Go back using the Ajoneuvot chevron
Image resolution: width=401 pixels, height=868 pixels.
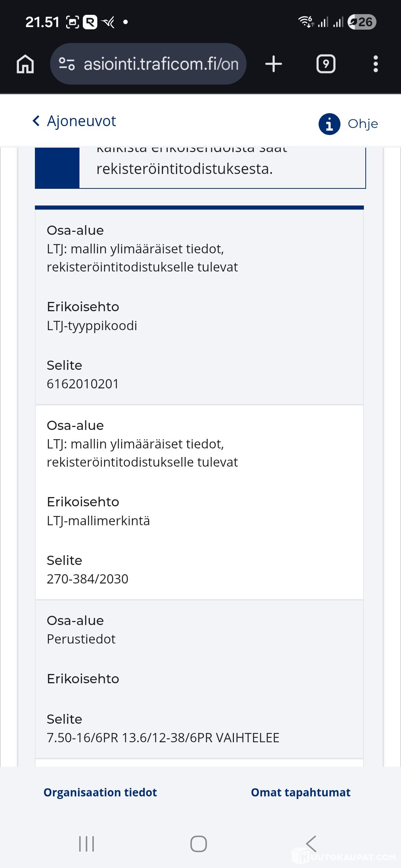[x=36, y=121]
